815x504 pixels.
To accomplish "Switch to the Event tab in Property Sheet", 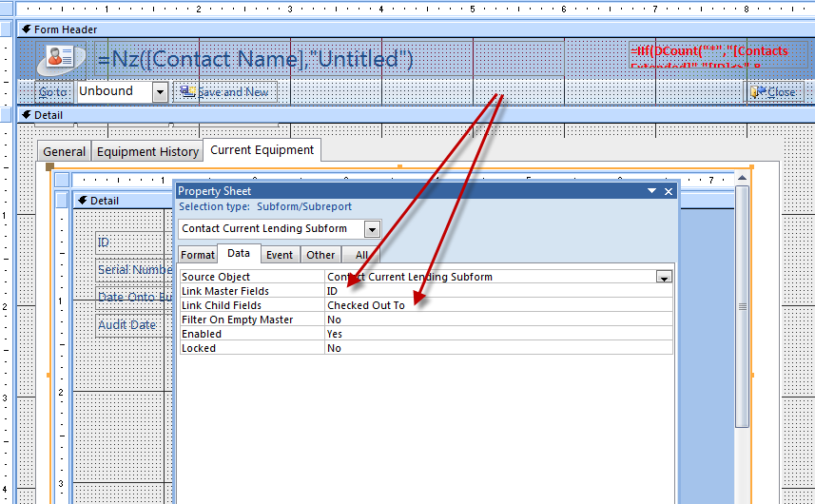I will 279,254.
